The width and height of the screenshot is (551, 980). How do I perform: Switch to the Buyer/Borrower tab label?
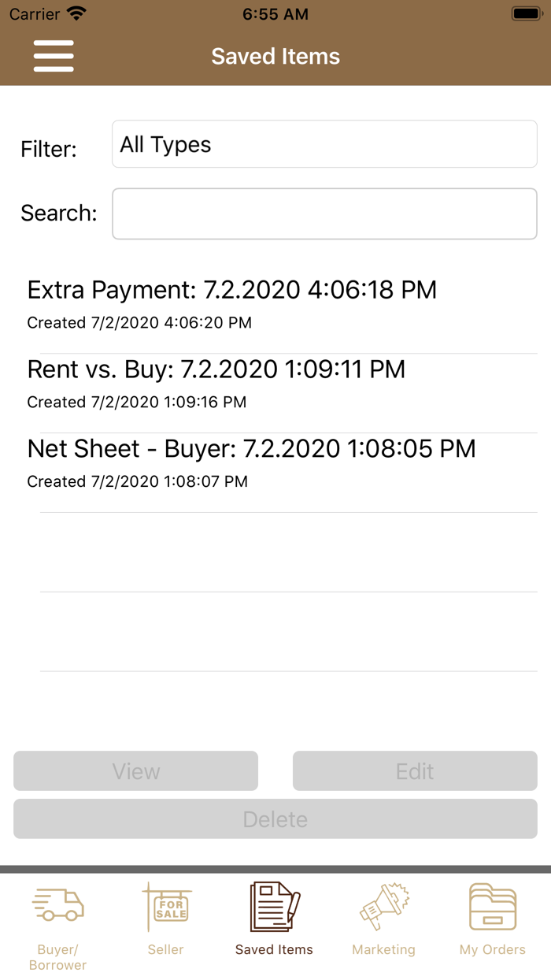[x=58, y=956]
